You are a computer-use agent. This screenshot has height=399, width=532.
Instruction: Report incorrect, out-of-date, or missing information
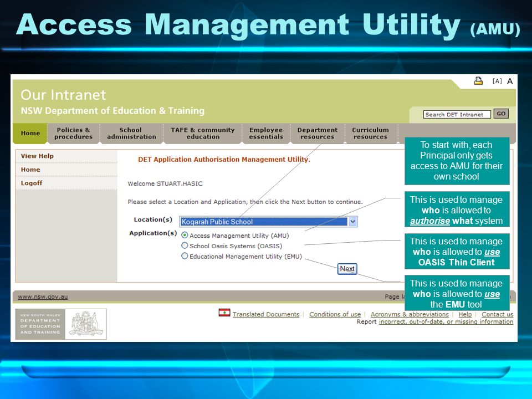pos(446,321)
